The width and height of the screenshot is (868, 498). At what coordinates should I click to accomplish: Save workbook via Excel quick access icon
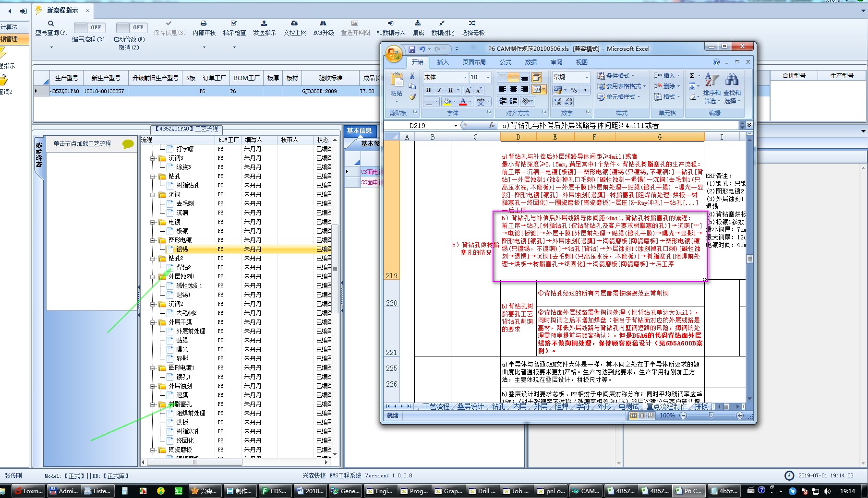tap(412, 49)
